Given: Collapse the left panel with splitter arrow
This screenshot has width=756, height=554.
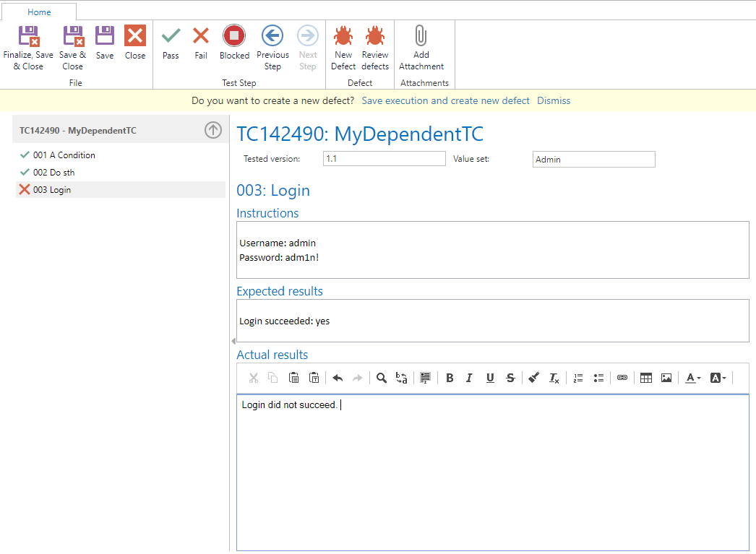Looking at the screenshot, I should tap(233, 341).
